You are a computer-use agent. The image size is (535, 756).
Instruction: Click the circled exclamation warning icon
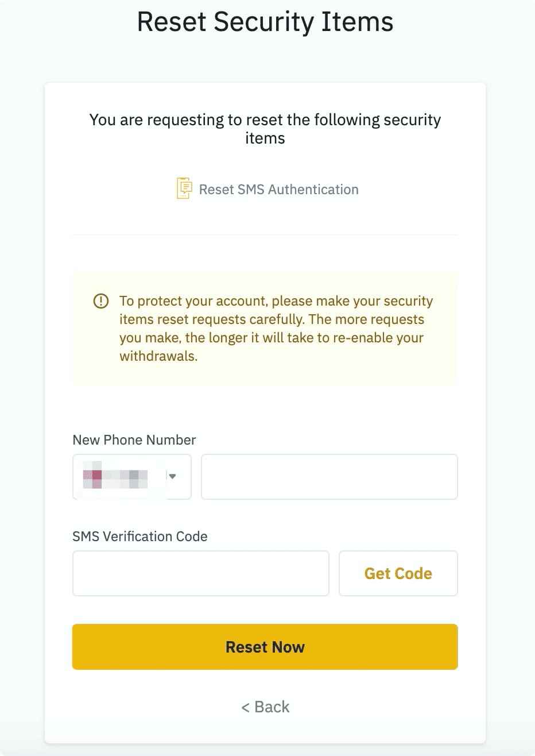(100, 301)
